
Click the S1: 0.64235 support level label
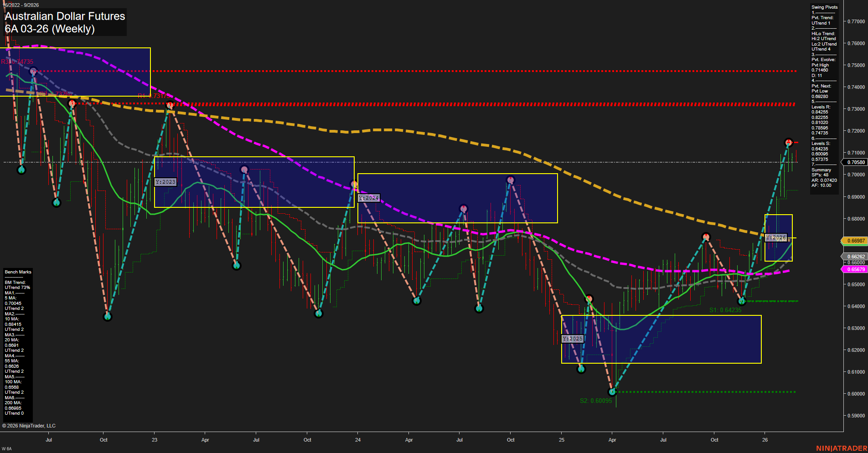725,309
